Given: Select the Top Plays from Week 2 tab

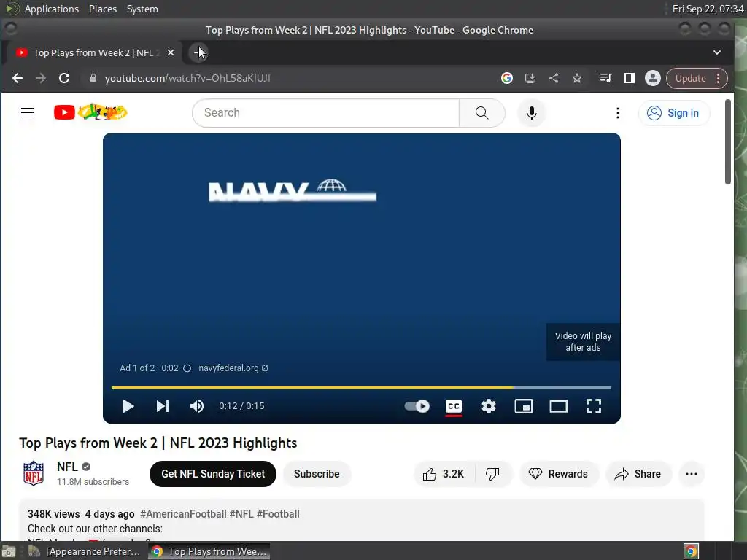Looking at the screenshot, I should pos(93,52).
